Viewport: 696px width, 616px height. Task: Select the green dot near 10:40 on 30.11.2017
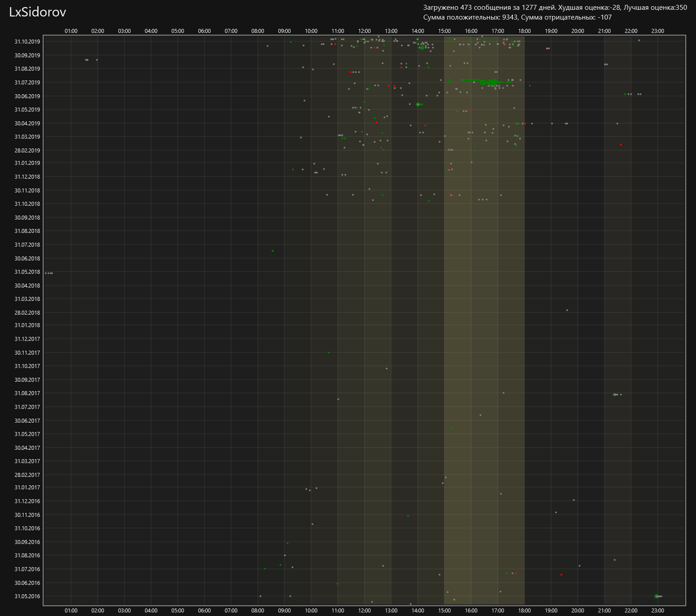point(329,353)
